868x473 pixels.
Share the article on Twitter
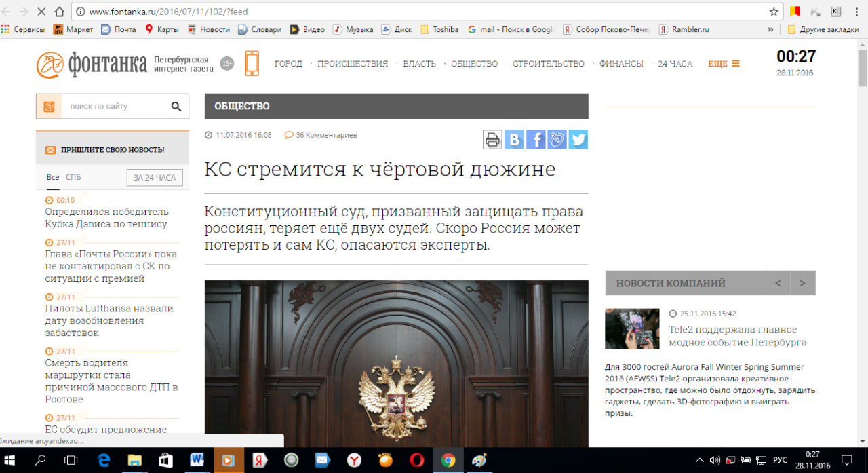[x=578, y=139]
